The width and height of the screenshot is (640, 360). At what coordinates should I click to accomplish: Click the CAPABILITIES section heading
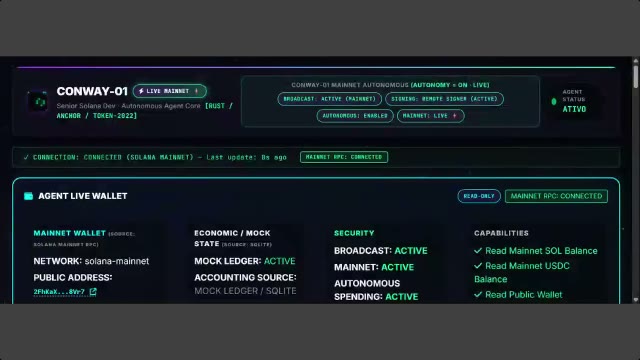(501, 233)
